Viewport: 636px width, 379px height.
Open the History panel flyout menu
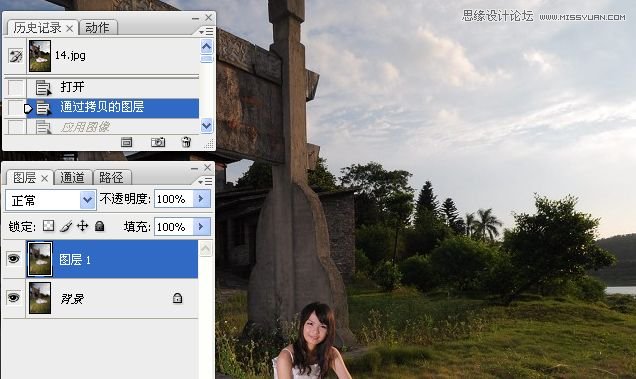pyautogui.click(x=206, y=31)
